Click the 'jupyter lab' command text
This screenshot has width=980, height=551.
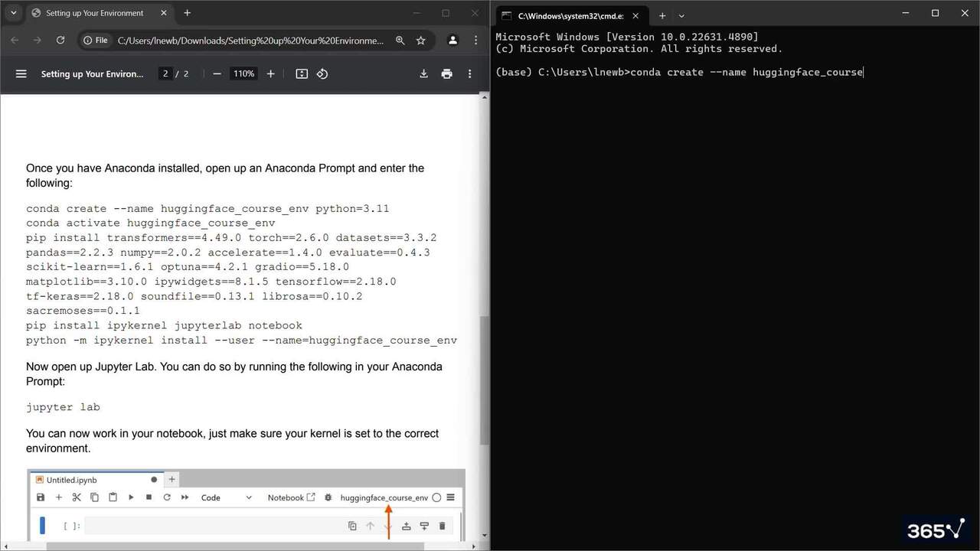click(63, 407)
